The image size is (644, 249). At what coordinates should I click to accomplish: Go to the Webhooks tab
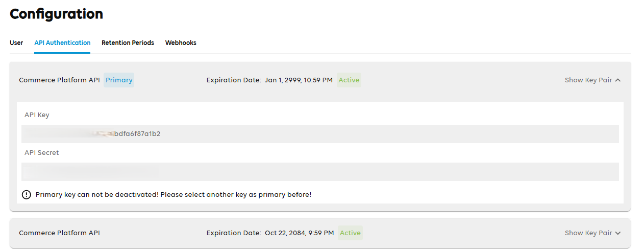(x=181, y=43)
